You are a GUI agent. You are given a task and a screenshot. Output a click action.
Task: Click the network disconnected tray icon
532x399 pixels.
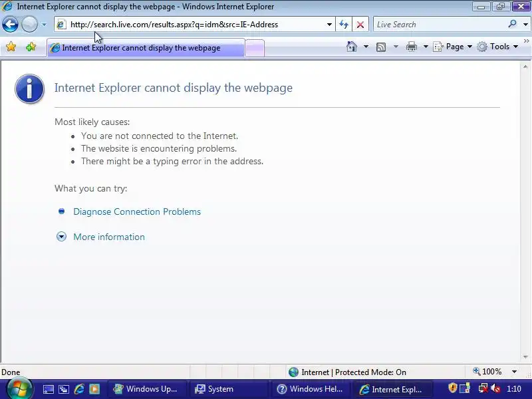click(483, 388)
